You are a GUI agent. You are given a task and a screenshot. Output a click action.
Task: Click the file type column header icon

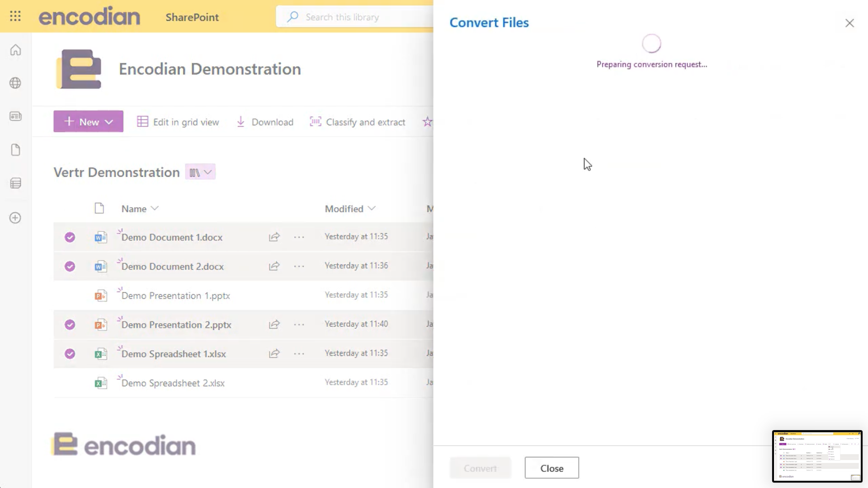99,208
